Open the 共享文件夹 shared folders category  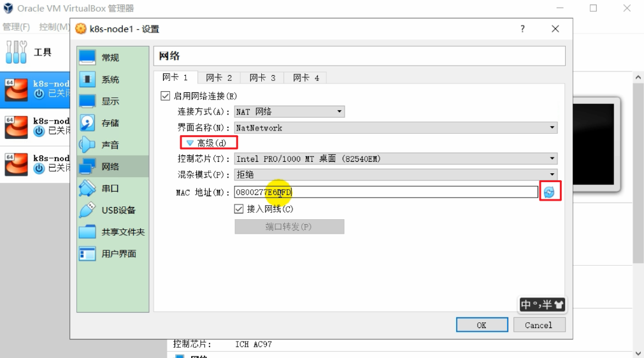113,231
